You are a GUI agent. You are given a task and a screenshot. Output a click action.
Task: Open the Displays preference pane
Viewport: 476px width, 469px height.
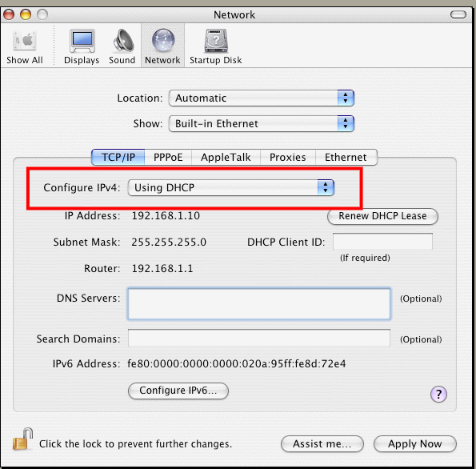82,41
